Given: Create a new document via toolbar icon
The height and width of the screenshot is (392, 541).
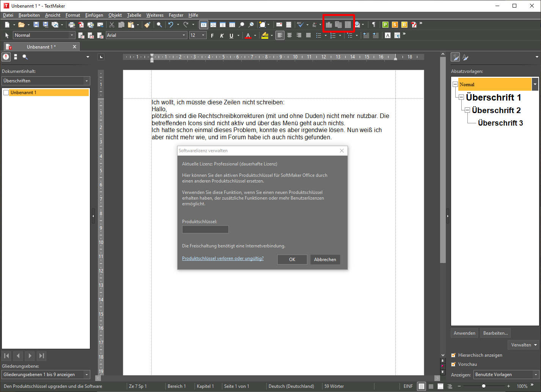Looking at the screenshot, I should tap(7, 25).
